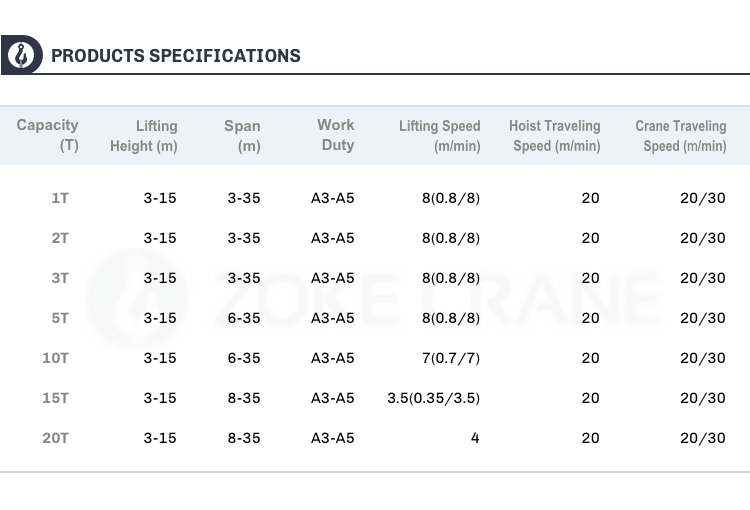Click the Lifting Height (m) column header

(x=143, y=135)
